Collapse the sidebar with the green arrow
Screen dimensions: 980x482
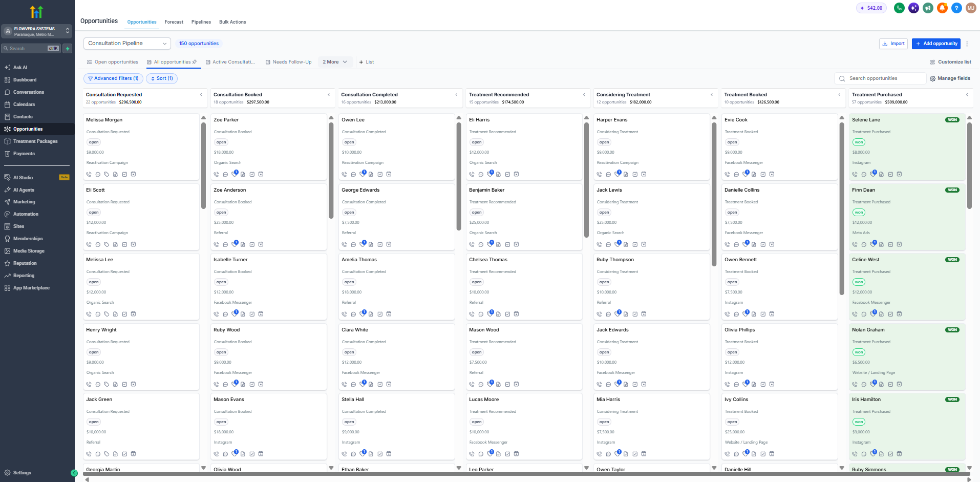coord(74,473)
